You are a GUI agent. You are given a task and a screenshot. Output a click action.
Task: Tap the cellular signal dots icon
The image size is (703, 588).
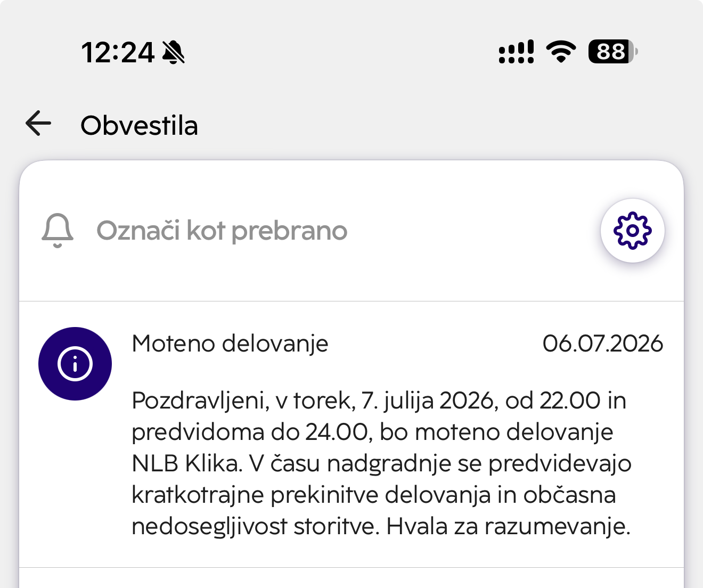[516, 52]
